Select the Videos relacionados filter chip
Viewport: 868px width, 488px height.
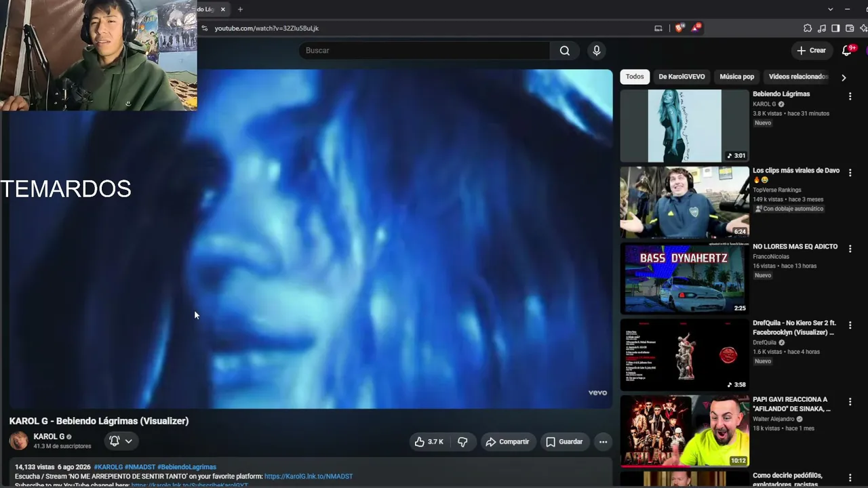[x=798, y=77]
